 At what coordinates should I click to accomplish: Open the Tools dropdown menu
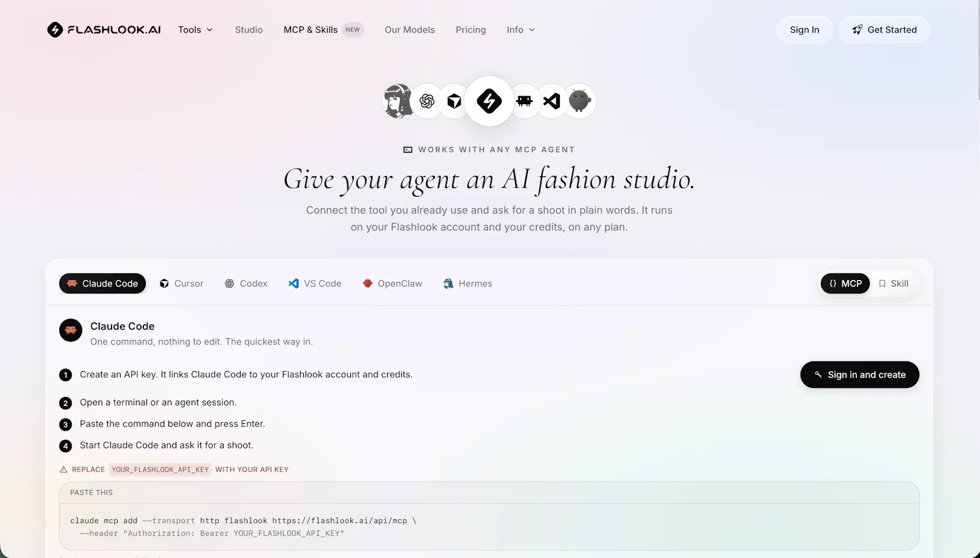[x=195, y=29]
